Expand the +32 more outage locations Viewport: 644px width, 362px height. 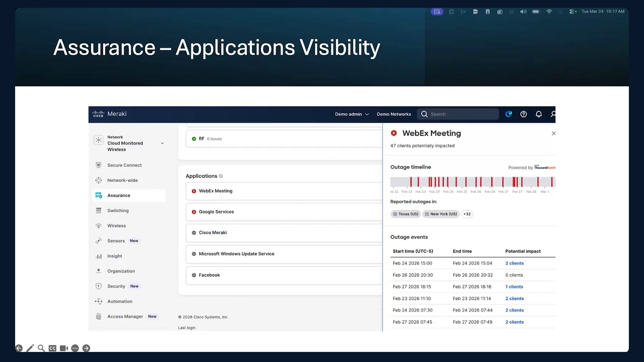coord(467,214)
